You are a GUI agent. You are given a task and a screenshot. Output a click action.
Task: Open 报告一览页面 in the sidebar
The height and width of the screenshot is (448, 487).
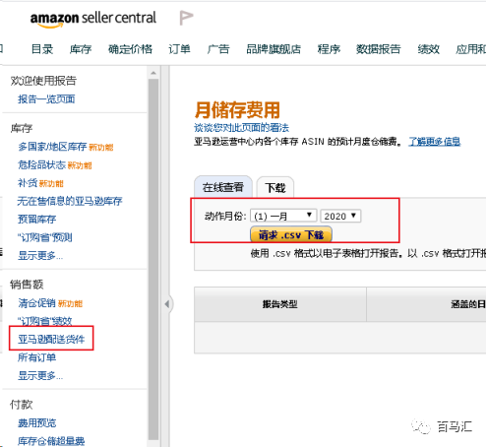click(46, 98)
